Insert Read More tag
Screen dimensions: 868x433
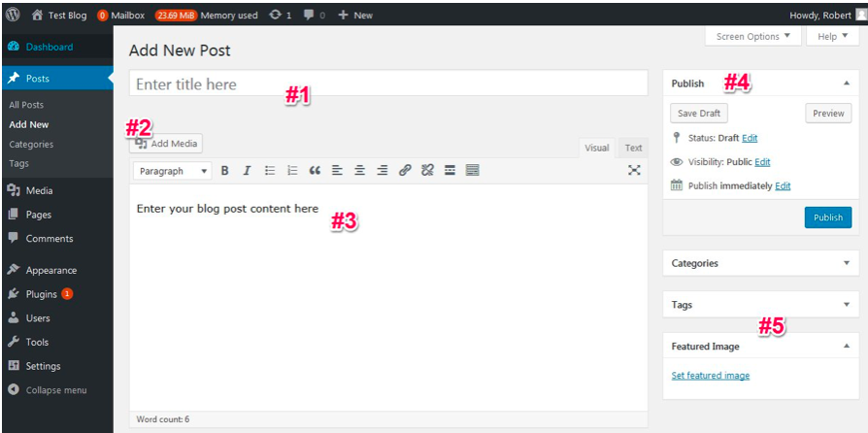[451, 171]
